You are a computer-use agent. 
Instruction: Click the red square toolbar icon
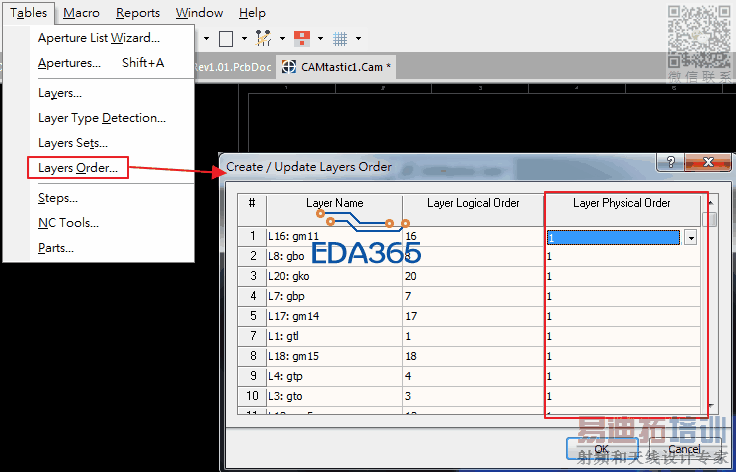302,38
